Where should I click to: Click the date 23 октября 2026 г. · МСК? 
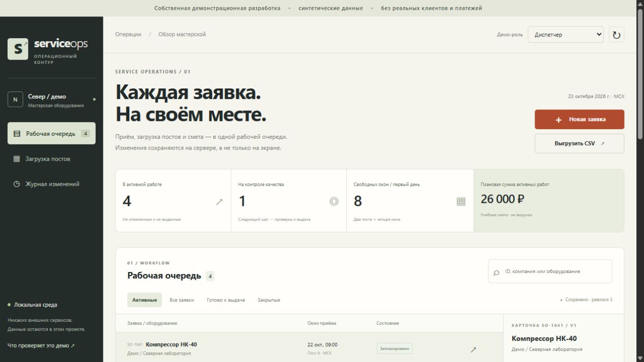(596, 96)
